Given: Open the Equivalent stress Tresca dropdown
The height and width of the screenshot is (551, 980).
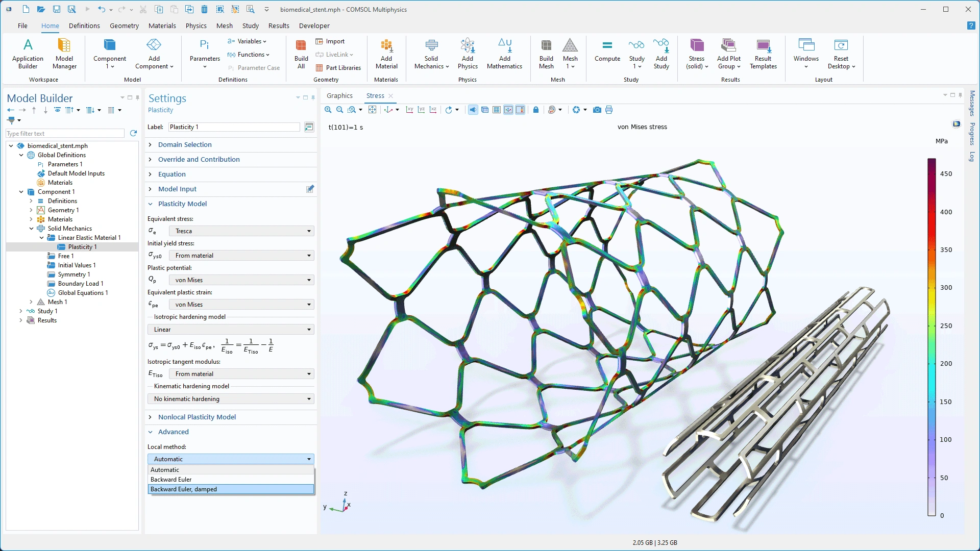Looking at the screenshot, I should tap(241, 231).
